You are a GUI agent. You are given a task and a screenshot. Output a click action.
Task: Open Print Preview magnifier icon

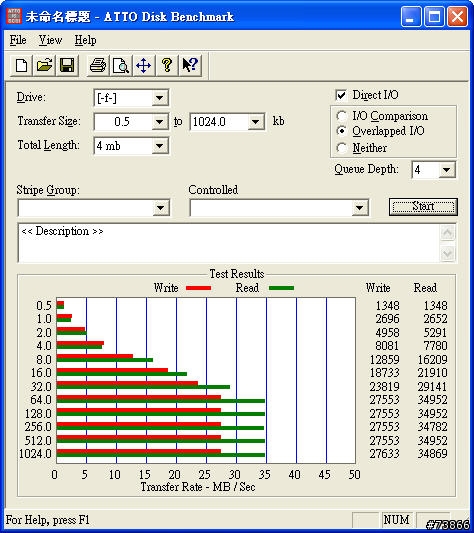pyautogui.click(x=121, y=65)
